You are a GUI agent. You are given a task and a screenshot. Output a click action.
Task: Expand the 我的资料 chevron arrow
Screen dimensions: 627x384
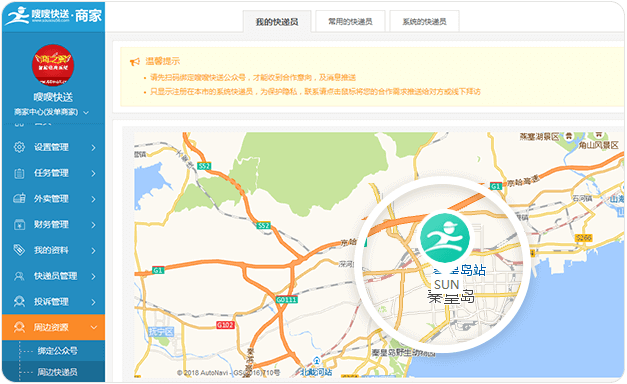tap(93, 251)
